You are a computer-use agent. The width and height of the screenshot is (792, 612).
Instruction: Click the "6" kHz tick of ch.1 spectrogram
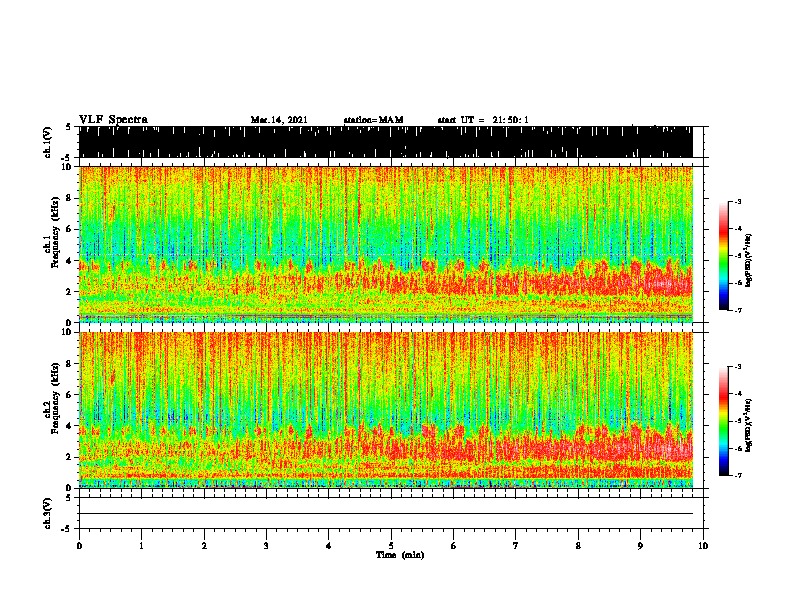tap(70, 229)
